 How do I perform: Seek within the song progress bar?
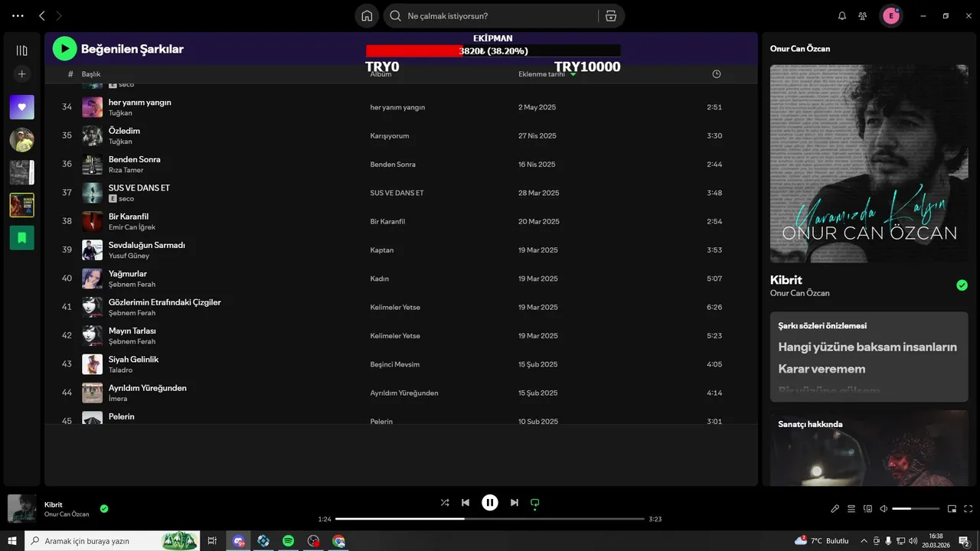click(490, 519)
